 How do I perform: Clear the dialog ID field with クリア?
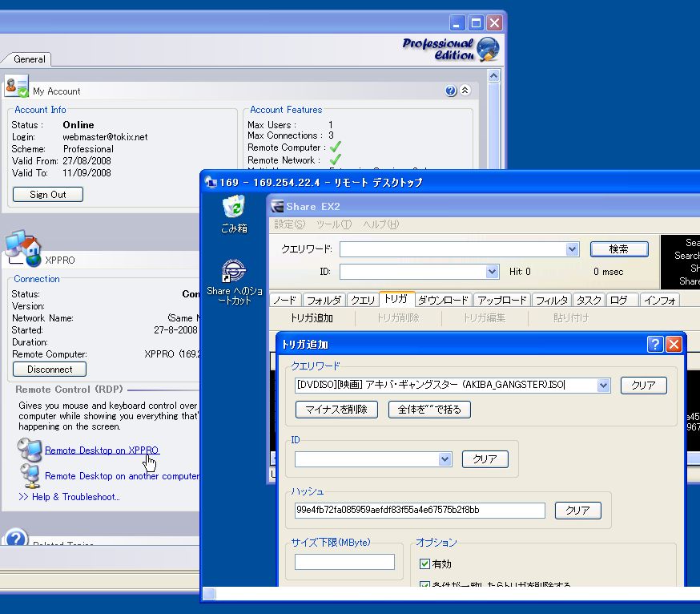click(485, 459)
